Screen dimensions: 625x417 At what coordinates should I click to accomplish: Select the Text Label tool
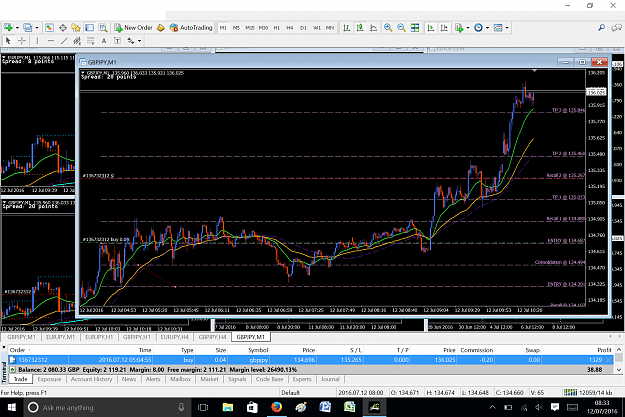(x=117, y=41)
